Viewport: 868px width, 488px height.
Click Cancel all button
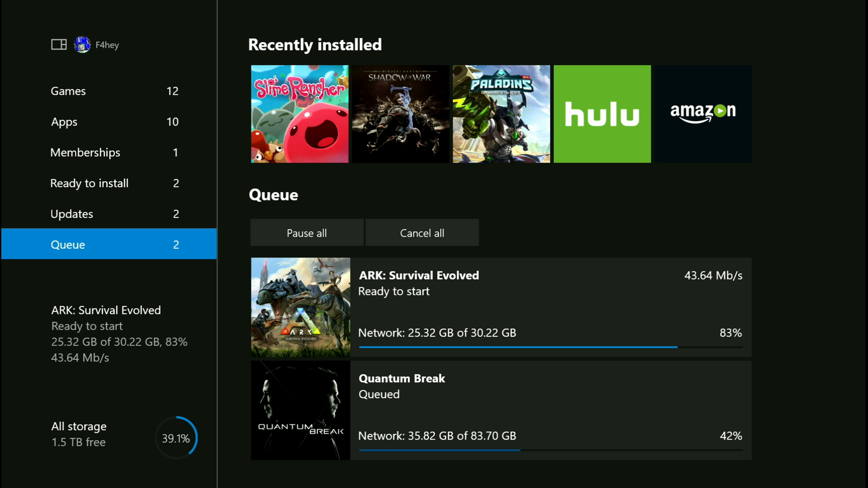point(422,233)
